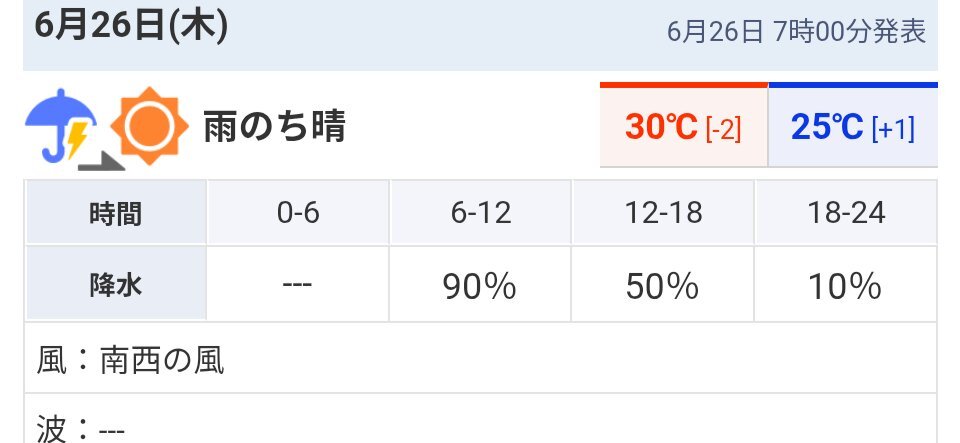Click the 18-24 time column cell
This screenshot has height=443, width=960.
(x=846, y=213)
